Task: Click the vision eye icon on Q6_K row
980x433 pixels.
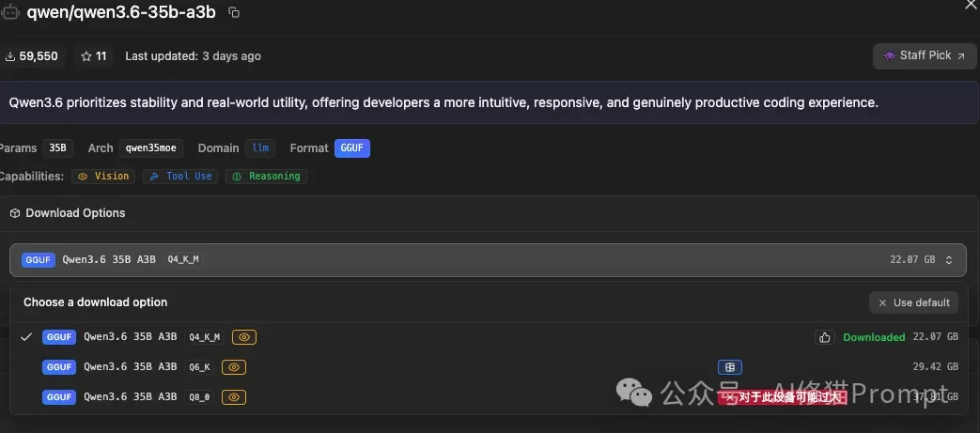Action: tap(235, 367)
